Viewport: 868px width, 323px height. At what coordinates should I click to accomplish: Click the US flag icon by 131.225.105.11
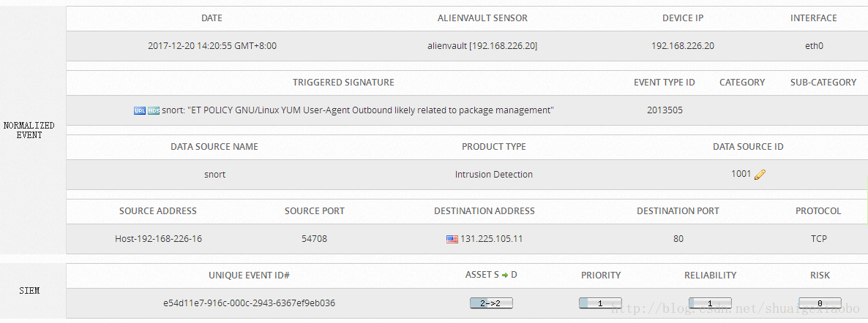pos(452,240)
